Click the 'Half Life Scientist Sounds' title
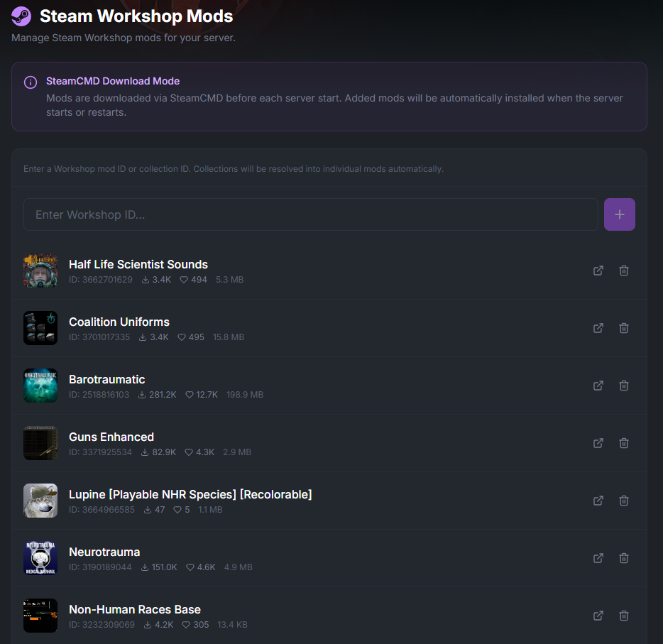Viewport: 663px width, 644px height. pyautogui.click(x=138, y=264)
